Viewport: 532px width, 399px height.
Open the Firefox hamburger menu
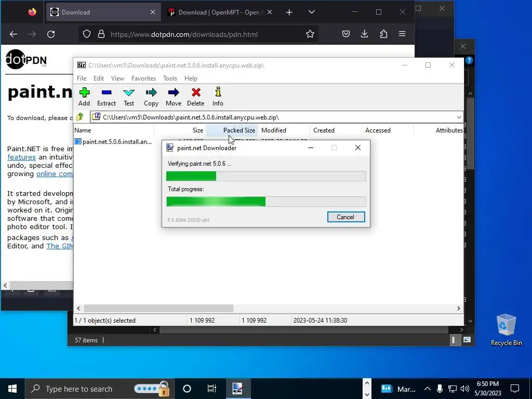click(x=402, y=34)
